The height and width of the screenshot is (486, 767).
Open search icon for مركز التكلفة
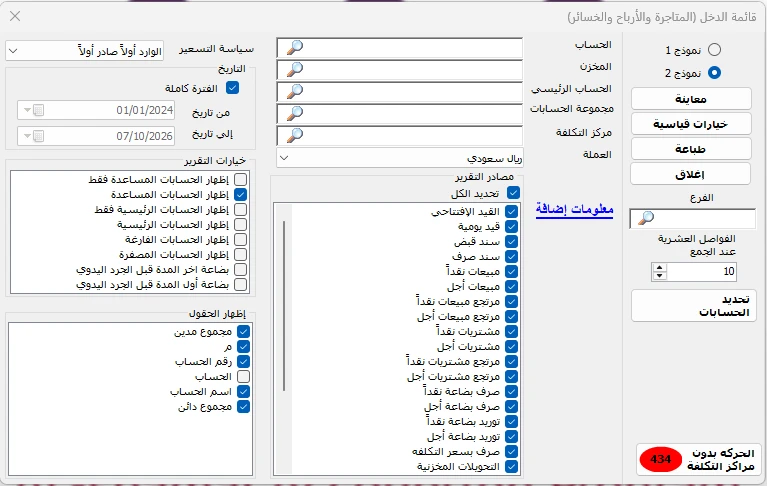294,135
